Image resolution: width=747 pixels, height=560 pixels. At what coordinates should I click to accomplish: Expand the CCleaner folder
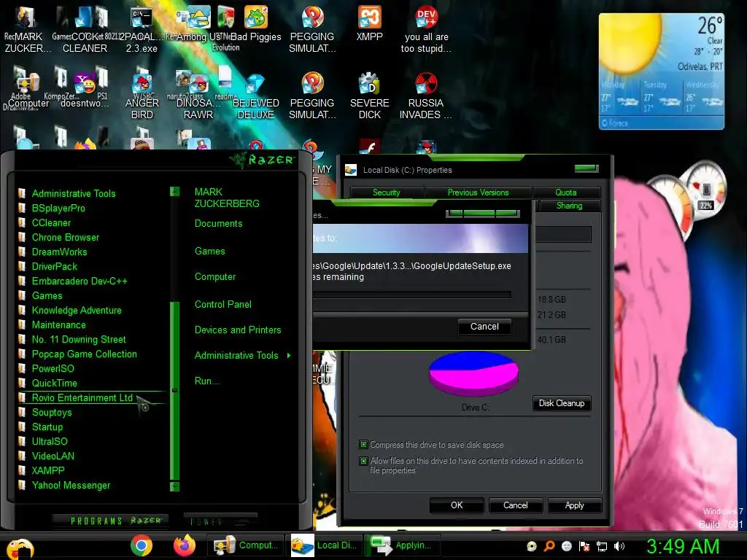[x=51, y=223]
